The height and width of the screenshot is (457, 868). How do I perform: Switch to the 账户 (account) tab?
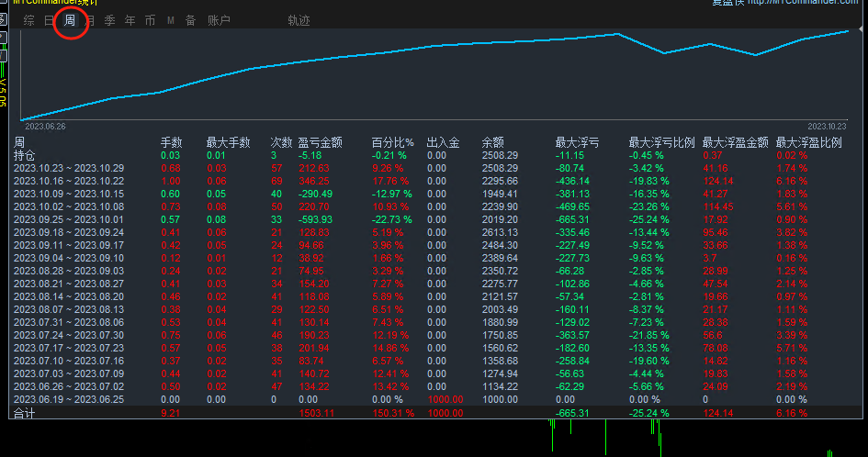tap(220, 20)
